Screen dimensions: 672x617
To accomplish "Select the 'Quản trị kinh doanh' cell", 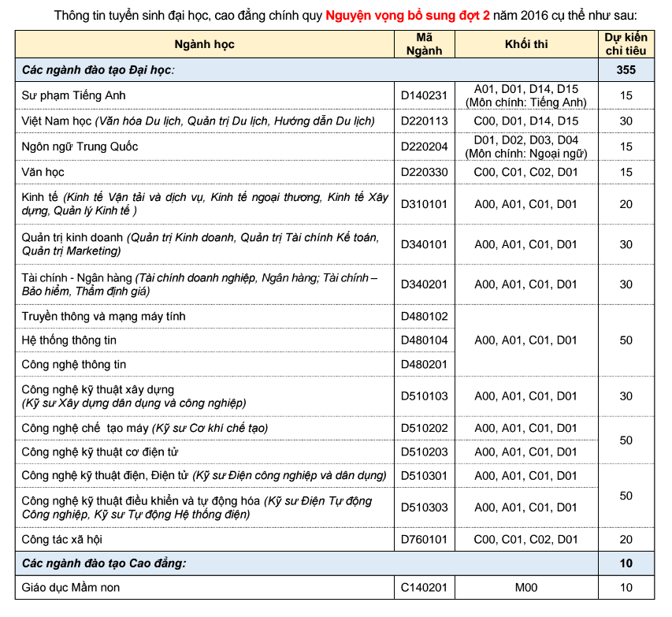I will tap(204, 244).
